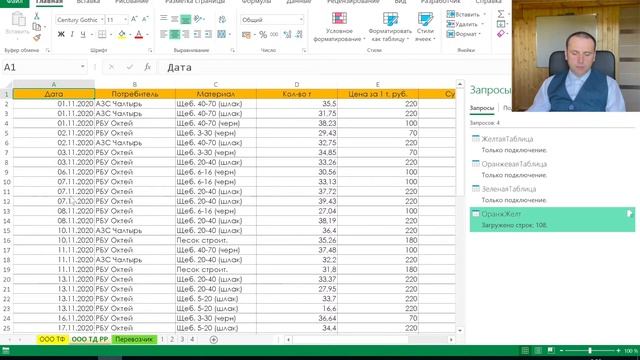Select the ЗеленаяТаблица query

pyautogui.click(x=509, y=189)
